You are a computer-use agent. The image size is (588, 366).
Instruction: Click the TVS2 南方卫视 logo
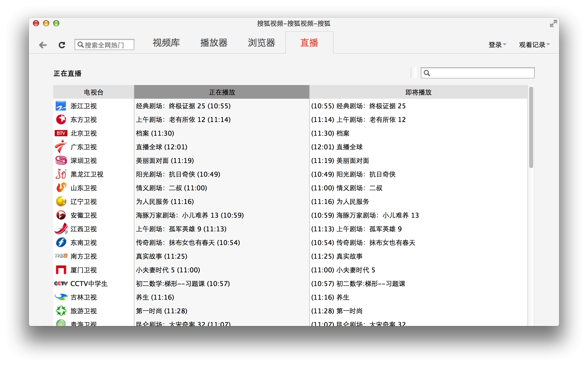61,256
